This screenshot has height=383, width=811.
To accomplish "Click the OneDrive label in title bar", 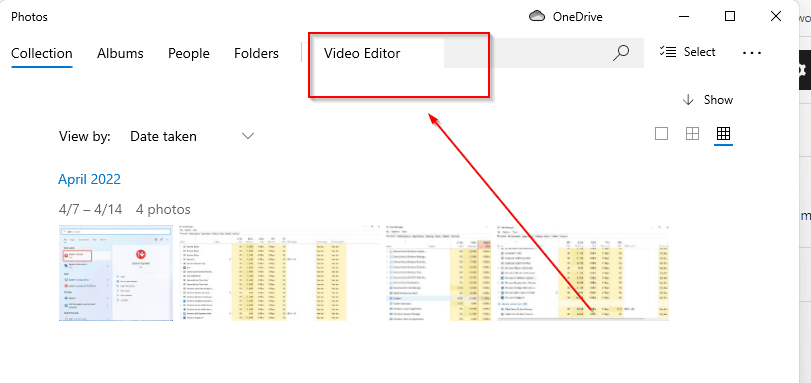I will pos(577,17).
